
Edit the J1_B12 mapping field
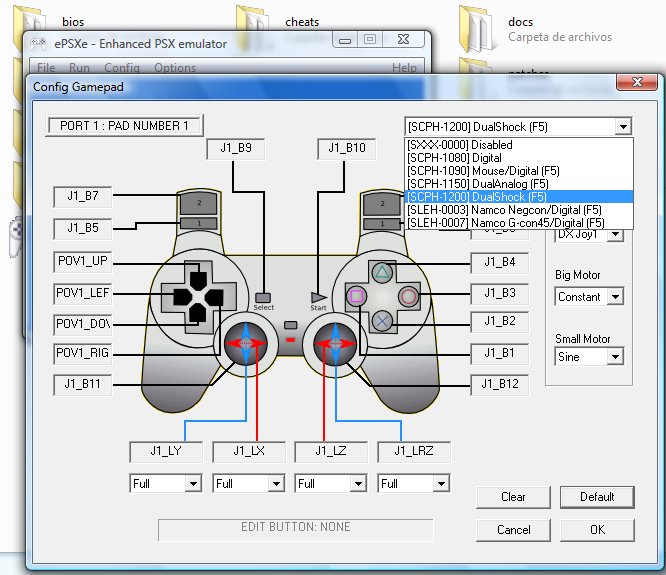click(500, 385)
